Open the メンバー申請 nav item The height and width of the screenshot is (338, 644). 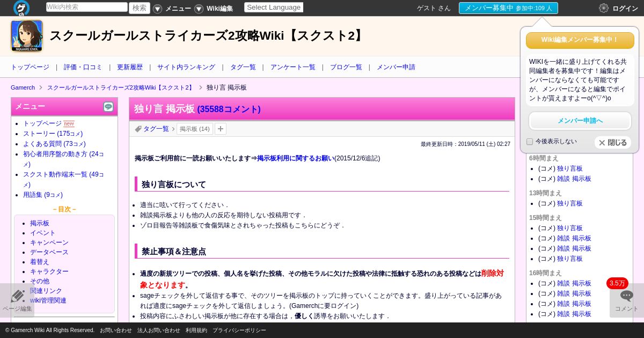(396, 67)
